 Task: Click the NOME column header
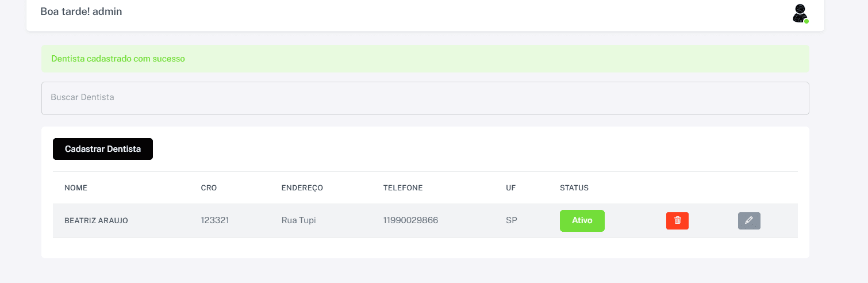point(76,188)
